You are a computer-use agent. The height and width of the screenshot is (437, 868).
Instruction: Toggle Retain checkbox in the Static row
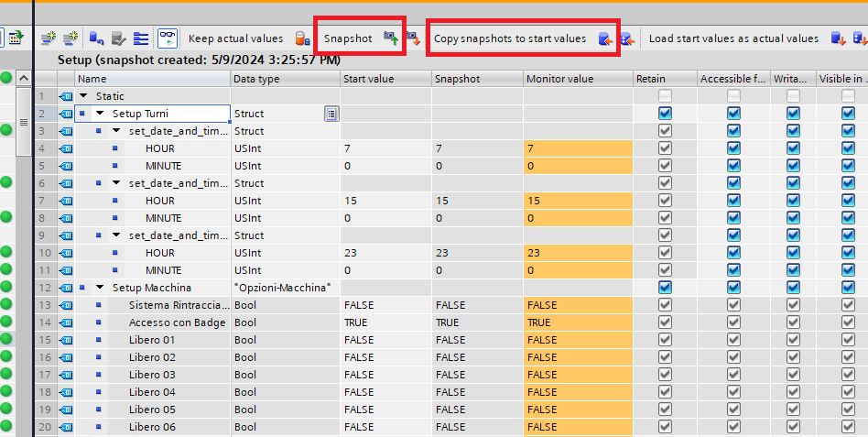(x=665, y=96)
